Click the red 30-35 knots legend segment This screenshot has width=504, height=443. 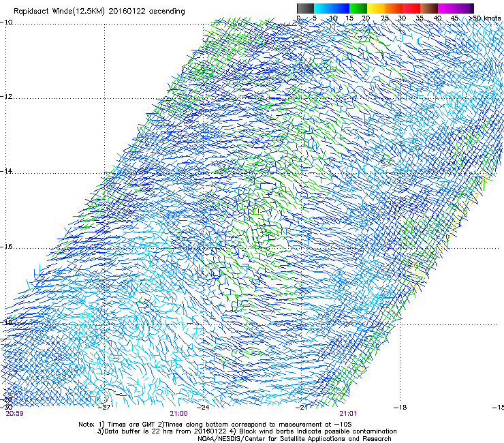pos(411,8)
